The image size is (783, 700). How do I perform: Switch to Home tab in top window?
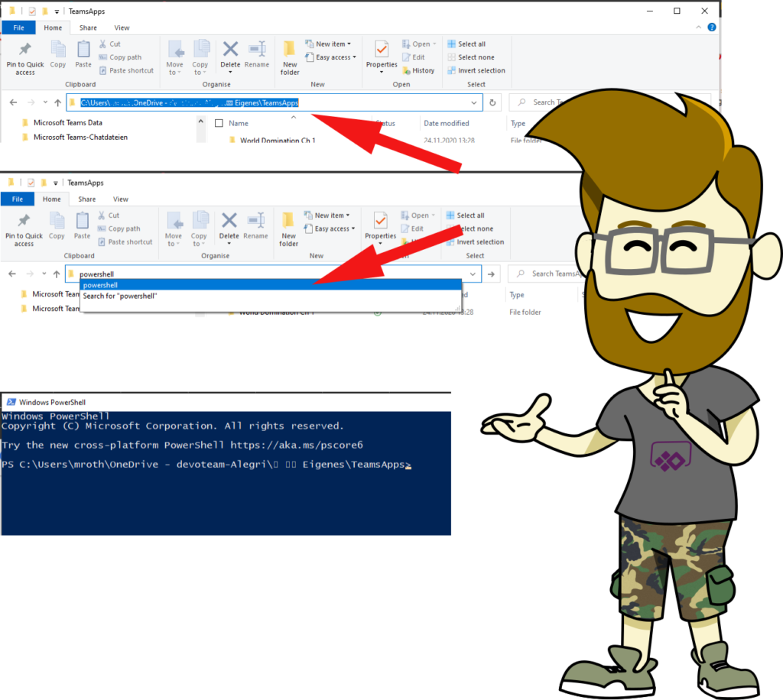[x=53, y=28]
